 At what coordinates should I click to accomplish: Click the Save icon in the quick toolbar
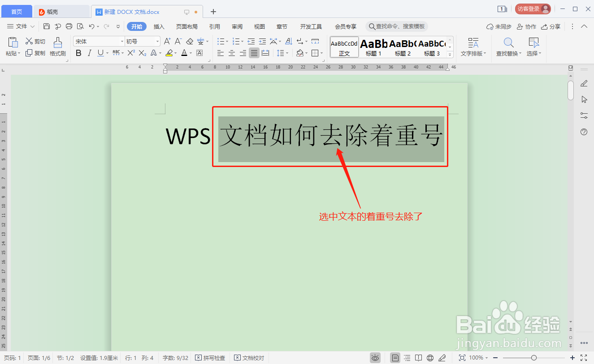pyautogui.click(x=47, y=26)
